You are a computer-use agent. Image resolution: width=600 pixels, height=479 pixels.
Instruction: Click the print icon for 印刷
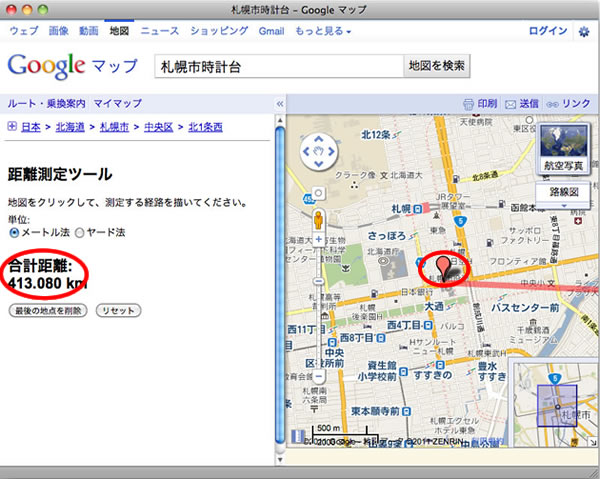(x=468, y=104)
